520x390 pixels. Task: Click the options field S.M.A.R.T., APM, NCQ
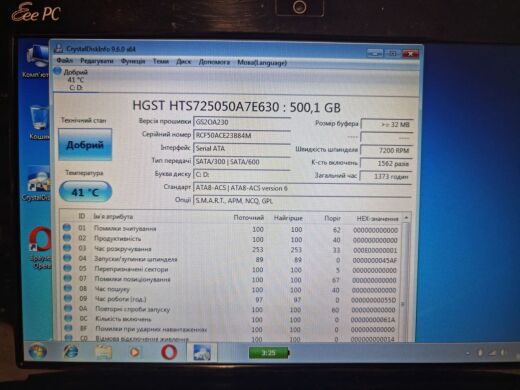(303, 201)
